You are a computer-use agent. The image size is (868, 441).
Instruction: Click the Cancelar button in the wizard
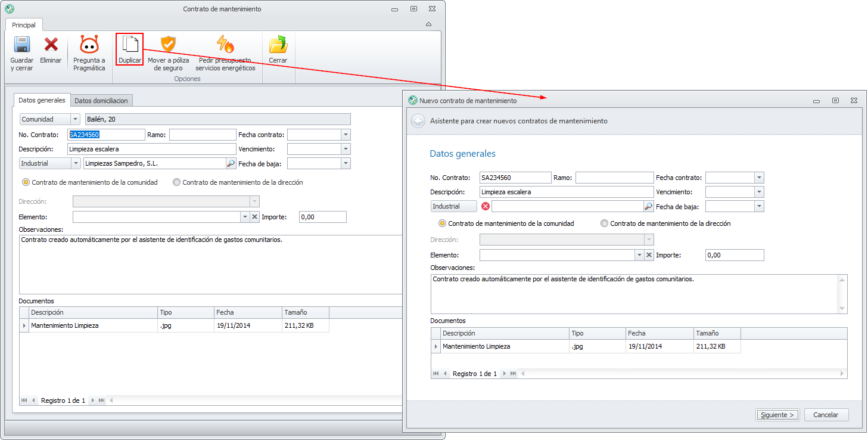pos(826,415)
